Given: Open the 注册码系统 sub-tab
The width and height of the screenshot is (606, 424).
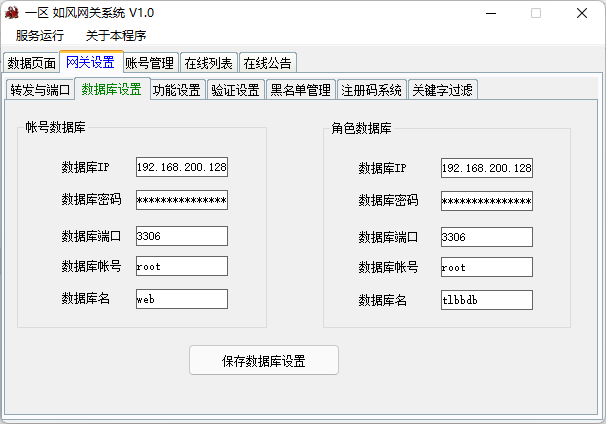Looking at the screenshot, I should tap(371, 90).
